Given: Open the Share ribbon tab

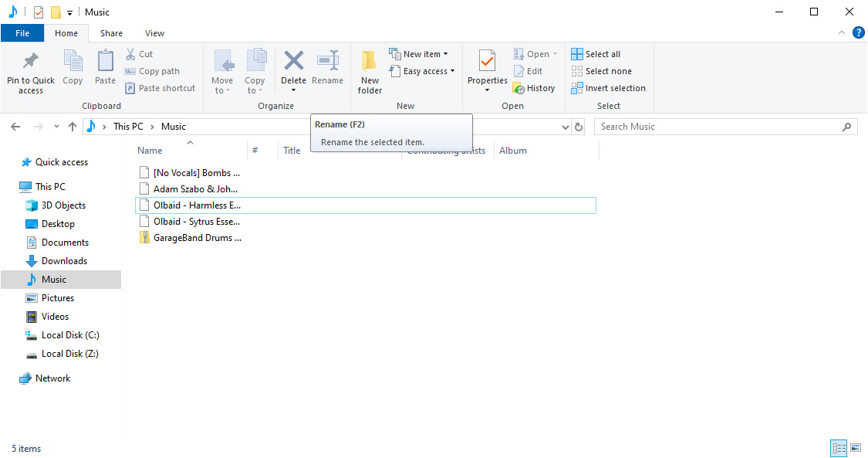Looking at the screenshot, I should [x=111, y=33].
